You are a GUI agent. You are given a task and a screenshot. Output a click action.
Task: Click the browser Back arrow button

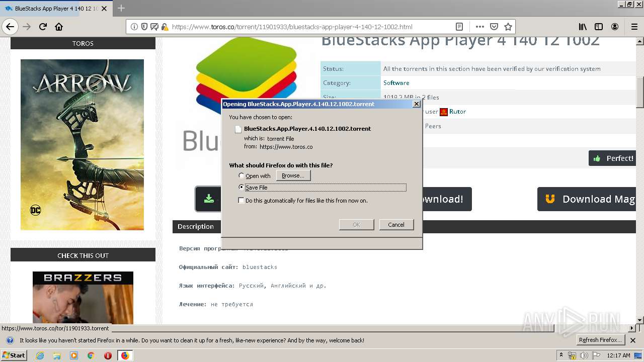10,27
